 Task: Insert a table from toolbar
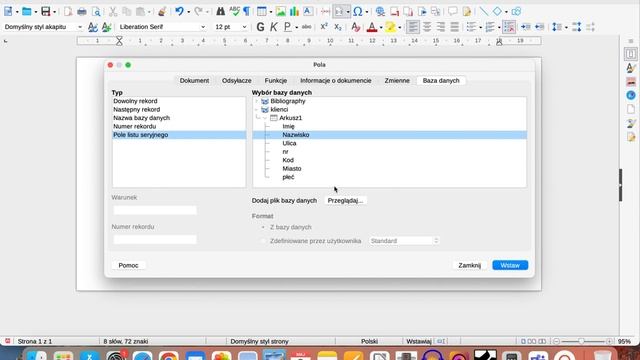(x=262, y=11)
